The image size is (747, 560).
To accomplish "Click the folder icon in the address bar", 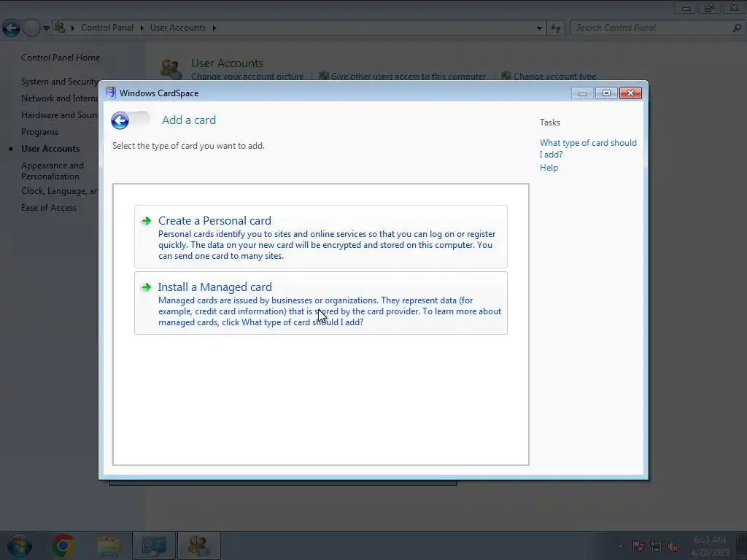I will pyautogui.click(x=60, y=28).
